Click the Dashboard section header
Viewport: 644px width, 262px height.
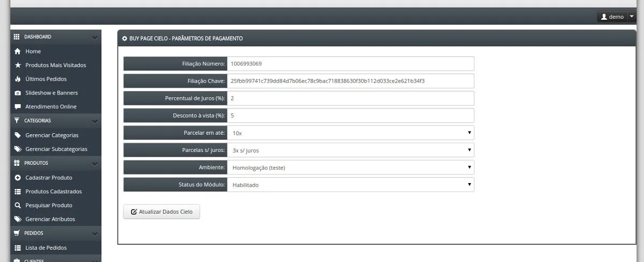tap(56, 37)
